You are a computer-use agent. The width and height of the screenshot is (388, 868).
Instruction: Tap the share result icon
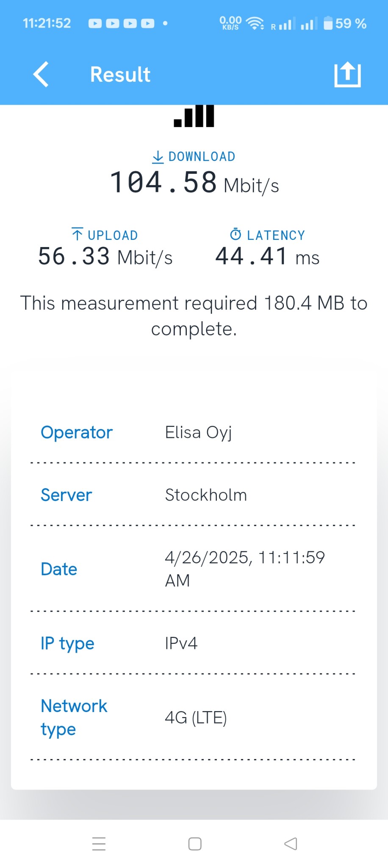347,75
